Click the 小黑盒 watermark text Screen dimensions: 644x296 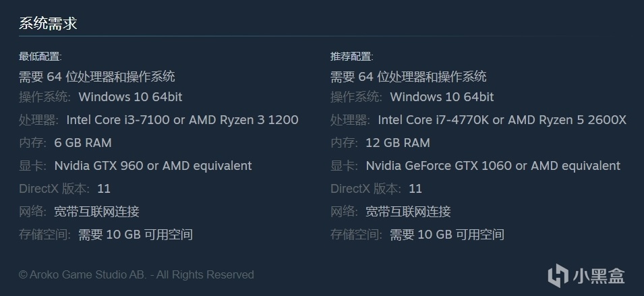[599, 275]
